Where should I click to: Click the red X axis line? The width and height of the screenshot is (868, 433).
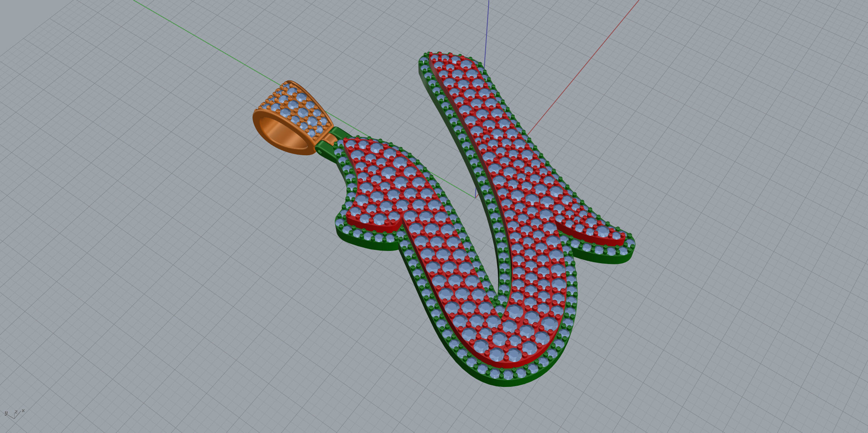pos(583,67)
